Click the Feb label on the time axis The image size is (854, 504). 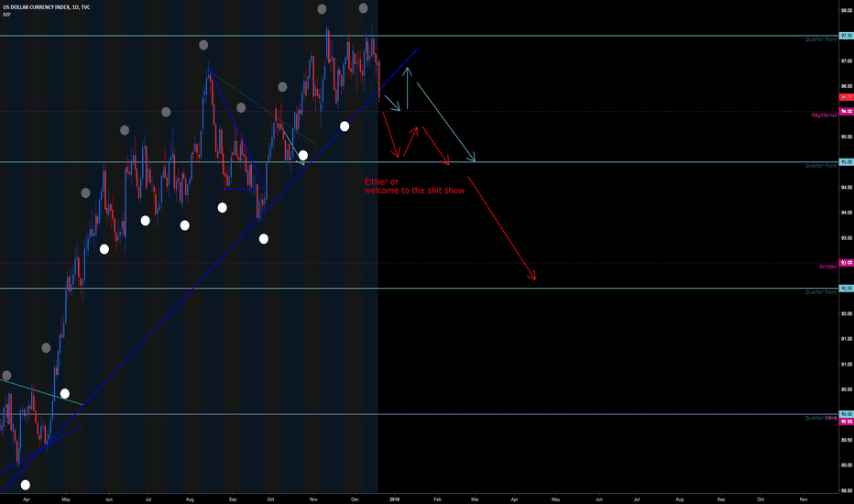pyautogui.click(x=437, y=499)
